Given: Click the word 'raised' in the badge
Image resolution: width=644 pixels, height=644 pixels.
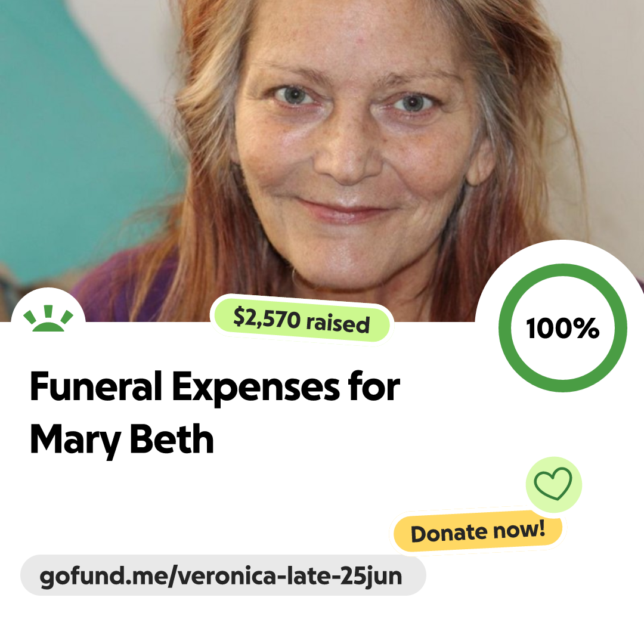Looking at the screenshot, I should pos(338,323).
